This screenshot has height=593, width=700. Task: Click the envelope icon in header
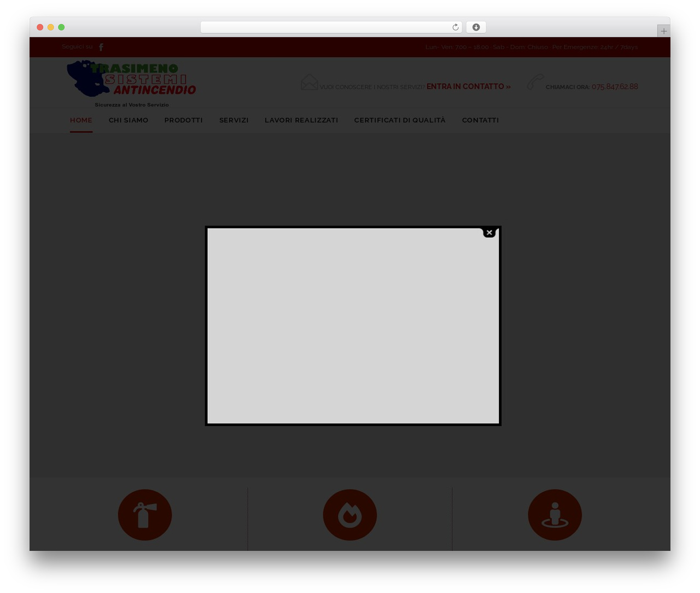[309, 83]
